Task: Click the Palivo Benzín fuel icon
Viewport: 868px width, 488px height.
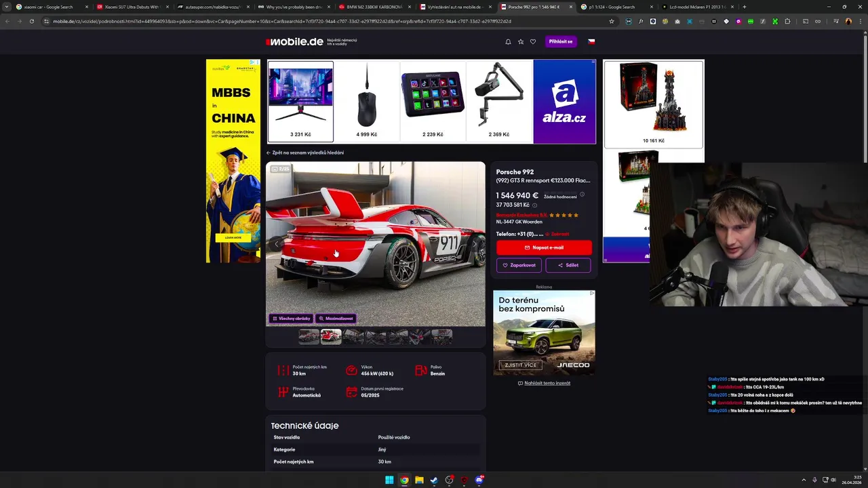Action: [x=420, y=370]
